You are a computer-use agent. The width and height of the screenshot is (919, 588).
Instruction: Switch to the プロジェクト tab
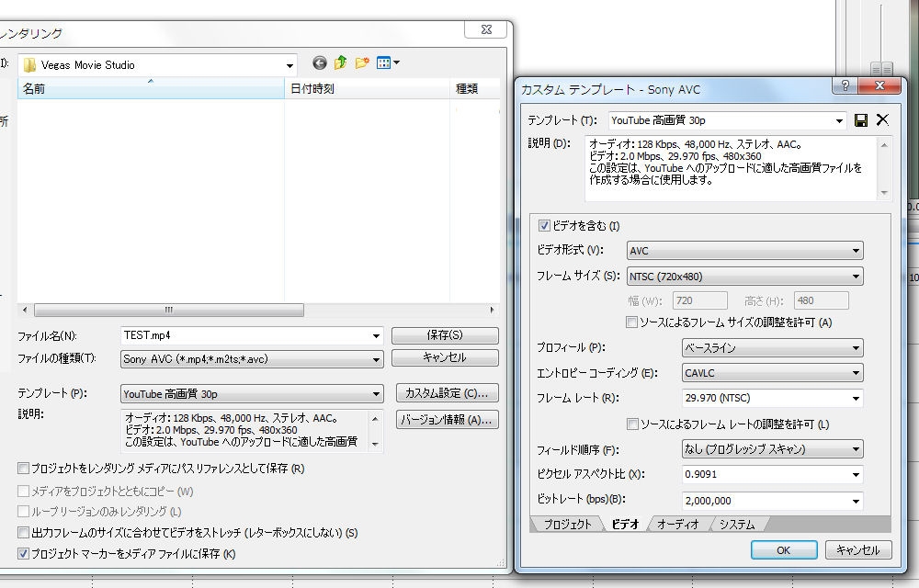567,525
